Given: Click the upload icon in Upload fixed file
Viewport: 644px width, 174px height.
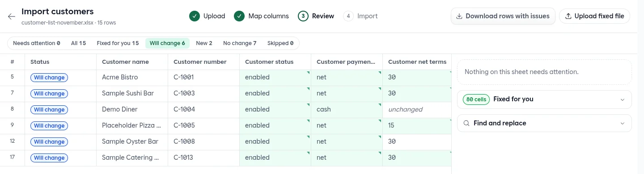Looking at the screenshot, I should (568, 16).
